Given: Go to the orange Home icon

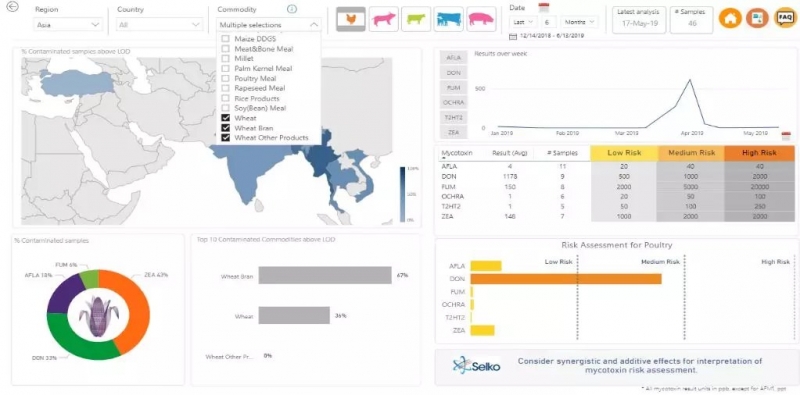Looking at the screenshot, I should pyautogui.click(x=730, y=18).
